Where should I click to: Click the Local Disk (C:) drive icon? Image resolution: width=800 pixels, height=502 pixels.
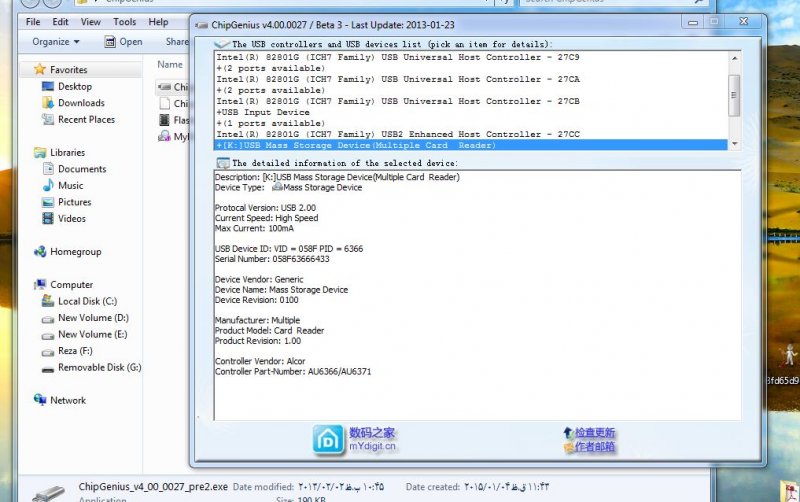[x=48, y=301]
